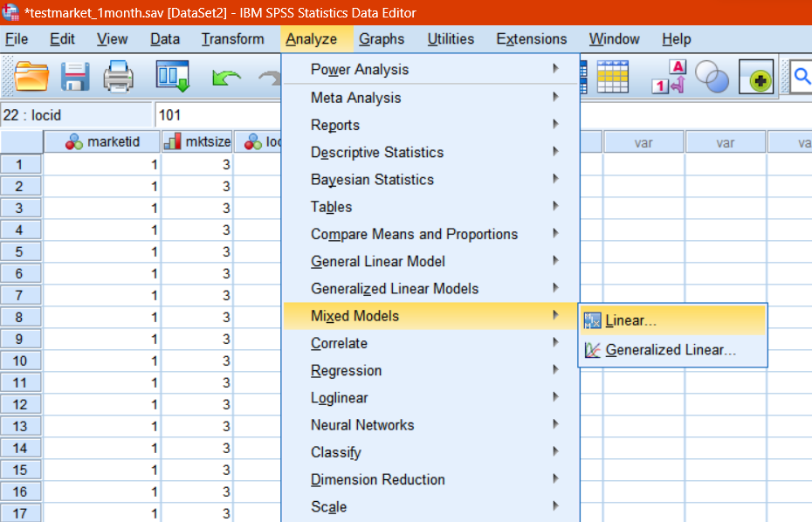Select row number 1 header
The image size is (812, 522).
[21, 165]
